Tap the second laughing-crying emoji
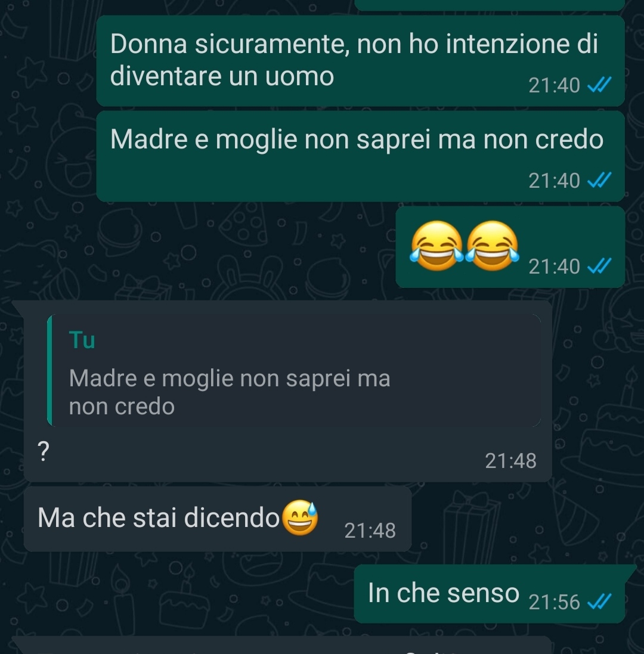 pyautogui.click(x=492, y=246)
